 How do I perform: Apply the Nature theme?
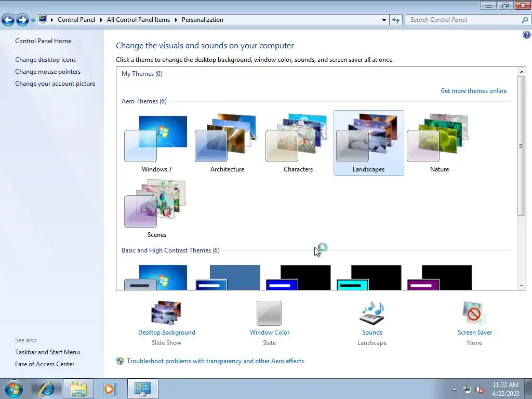tap(440, 143)
